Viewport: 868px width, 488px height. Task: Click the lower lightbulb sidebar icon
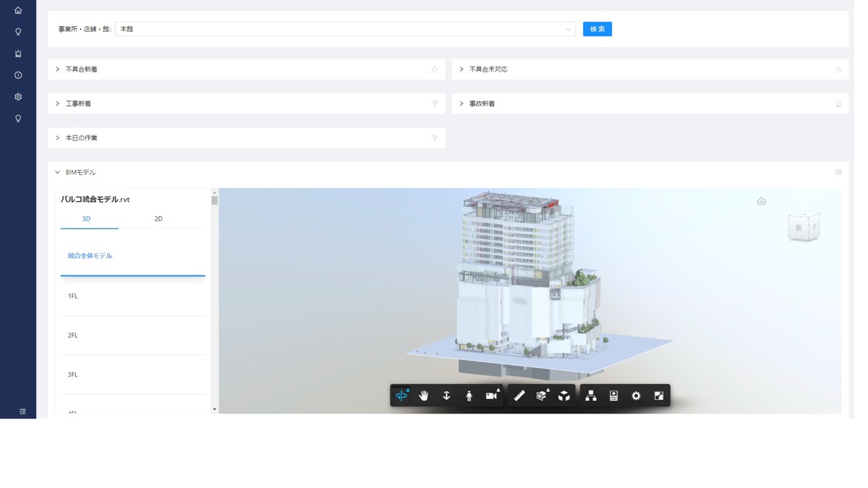(x=18, y=119)
